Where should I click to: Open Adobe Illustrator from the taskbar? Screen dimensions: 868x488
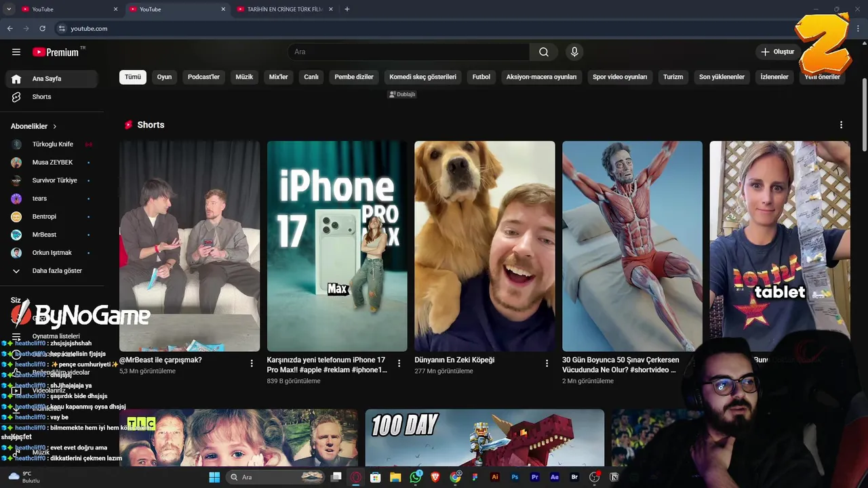pyautogui.click(x=494, y=477)
